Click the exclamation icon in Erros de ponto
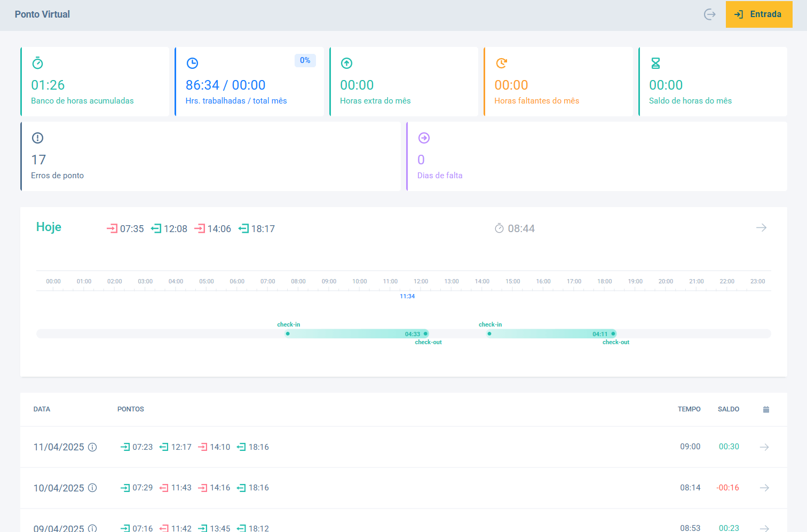Image resolution: width=807 pixels, height=532 pixels. pyautogui.click(x=37, y=138)
